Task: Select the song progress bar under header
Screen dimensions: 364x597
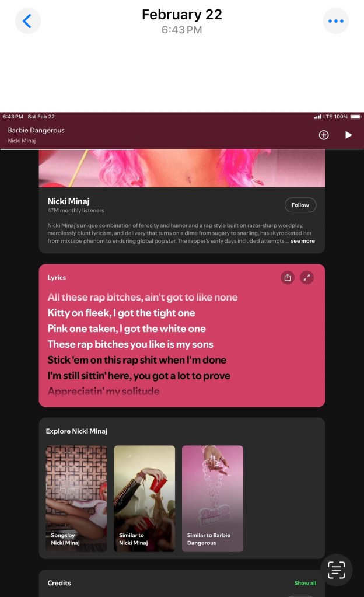Action: [182, 149]
